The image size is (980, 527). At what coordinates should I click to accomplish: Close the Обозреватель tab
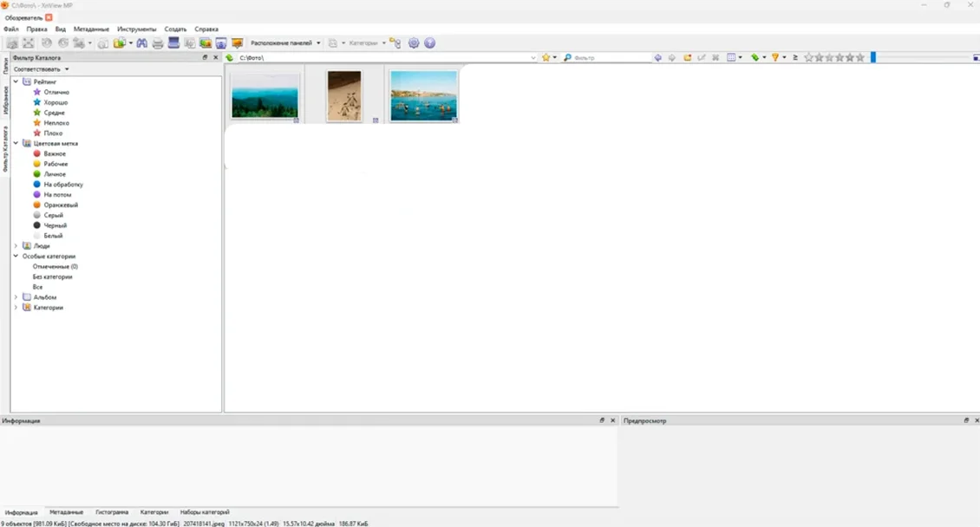(x=49, y=17)
